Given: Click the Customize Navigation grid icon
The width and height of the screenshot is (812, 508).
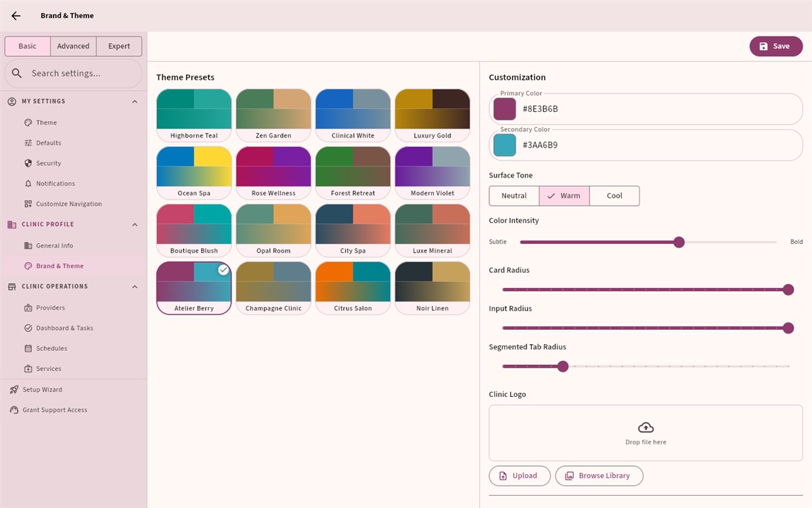Looking at the screenshot, I should [28, 204].
